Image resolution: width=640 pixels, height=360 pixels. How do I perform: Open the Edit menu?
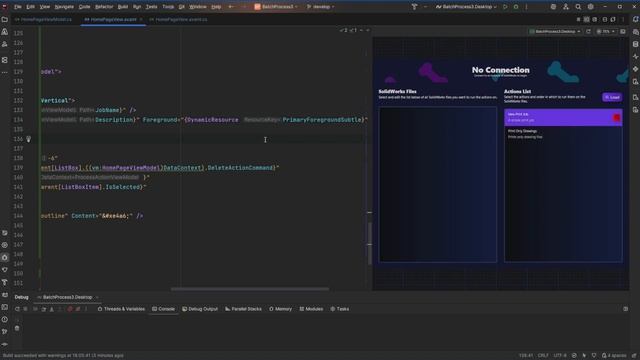[31, 7]
